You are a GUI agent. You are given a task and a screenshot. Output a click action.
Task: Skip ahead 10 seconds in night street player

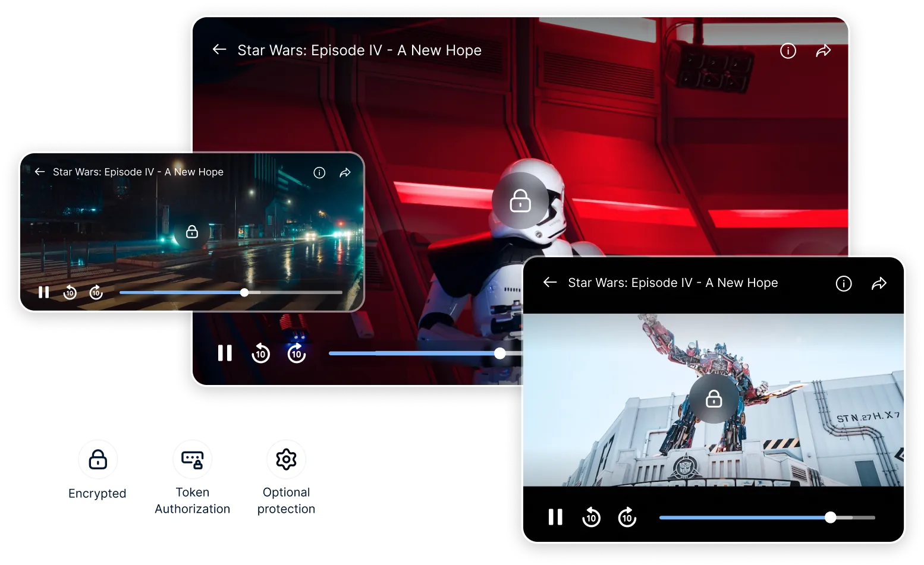(96, 292)
